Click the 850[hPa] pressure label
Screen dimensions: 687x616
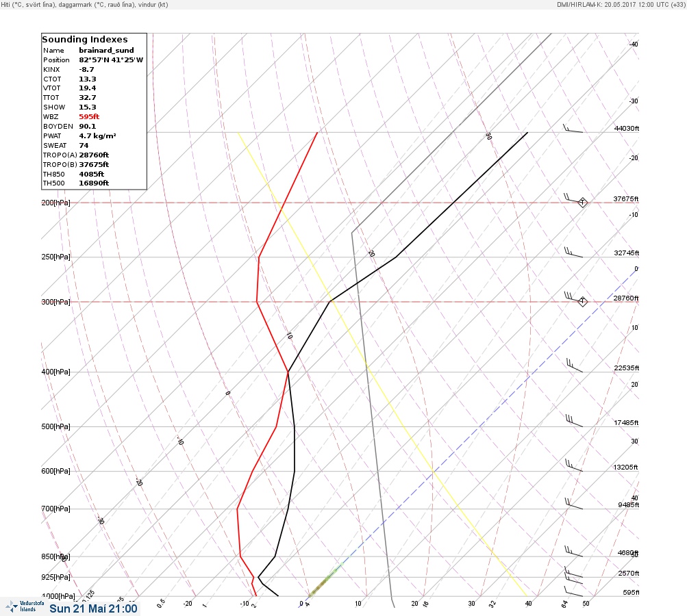coord(55,556)
